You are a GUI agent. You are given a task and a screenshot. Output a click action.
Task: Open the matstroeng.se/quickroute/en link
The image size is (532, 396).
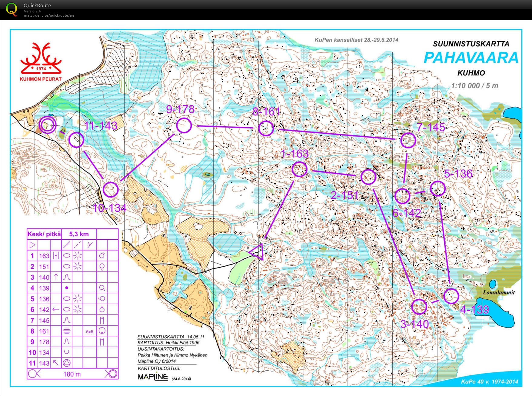(48, 15)
